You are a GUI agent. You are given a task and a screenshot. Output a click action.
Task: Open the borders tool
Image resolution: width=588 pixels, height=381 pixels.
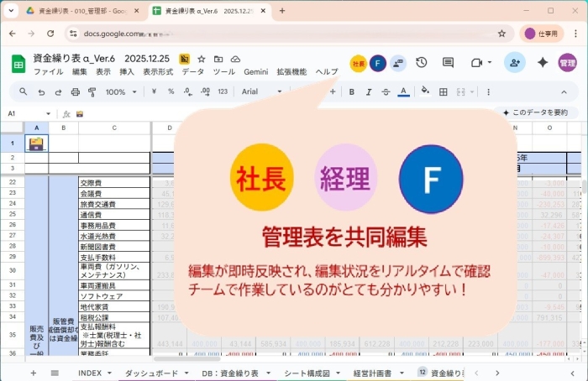pyautogui.click(x=443, y=91)
